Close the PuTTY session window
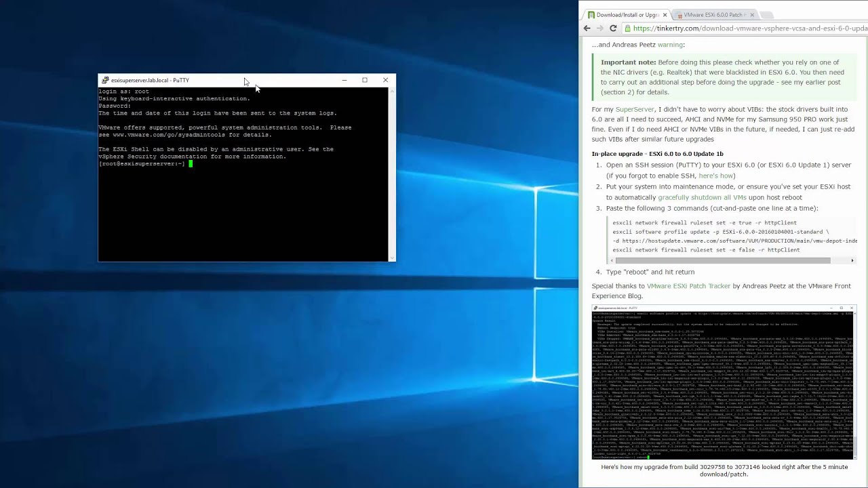 [x=385, y=80]
